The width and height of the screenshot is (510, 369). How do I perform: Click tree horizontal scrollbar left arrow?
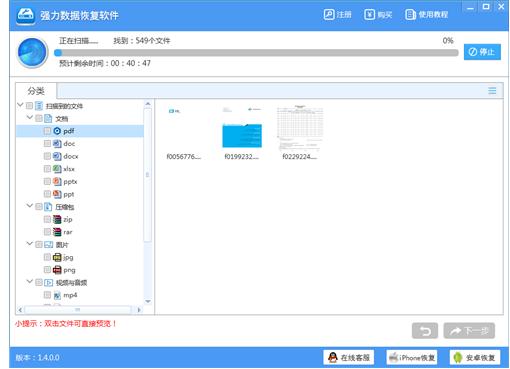pyautogui.click(x=20, y=310)
